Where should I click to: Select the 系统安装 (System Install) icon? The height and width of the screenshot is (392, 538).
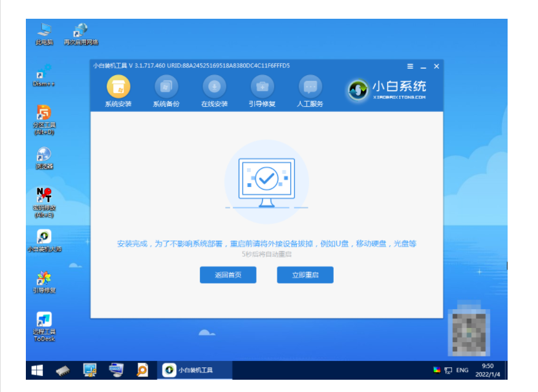(x=118, y=87)
